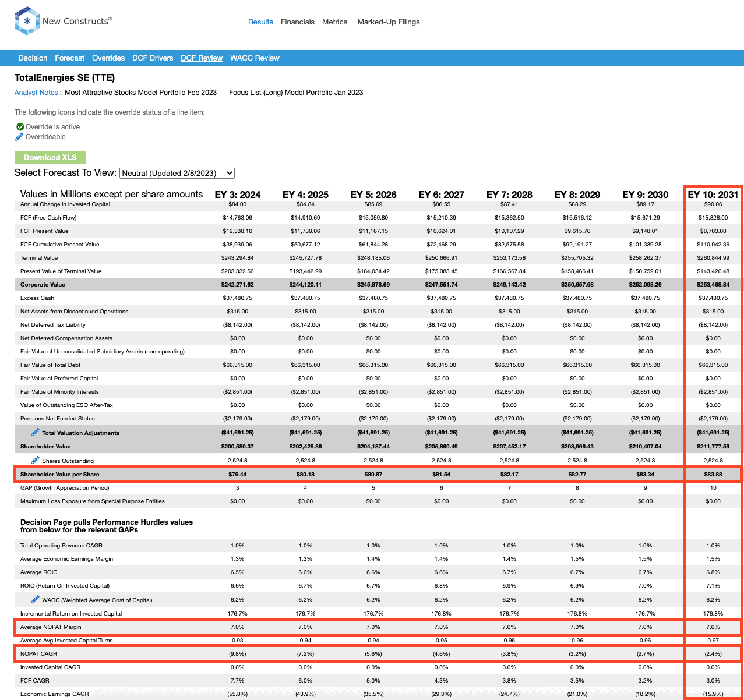Switch to the WACC Review tab
This screenshot has width=744, height=700.
coord(255,58)
